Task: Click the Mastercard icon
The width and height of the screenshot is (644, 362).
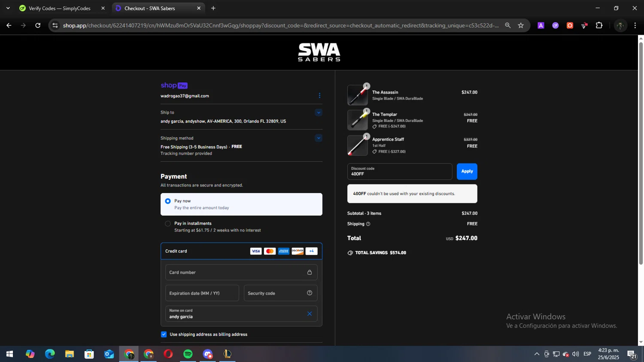Action: [270, 251]
